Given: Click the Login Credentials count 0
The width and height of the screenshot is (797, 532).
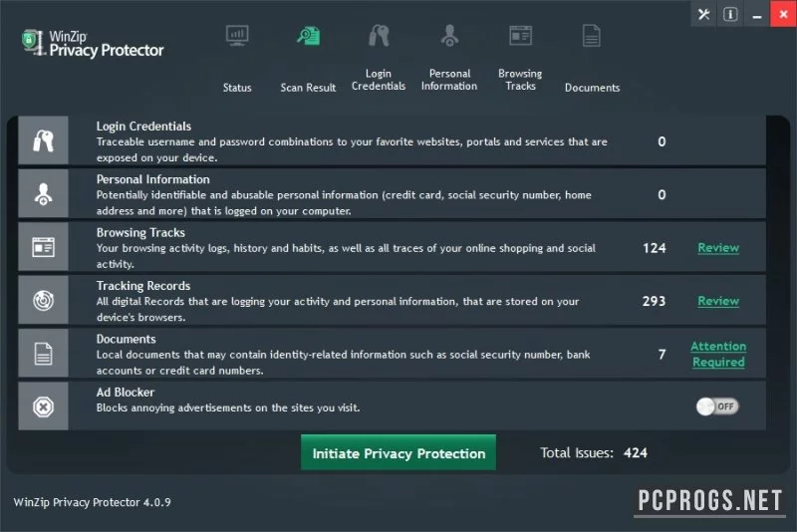Looking at the screenshot, I should click(662, 141).
